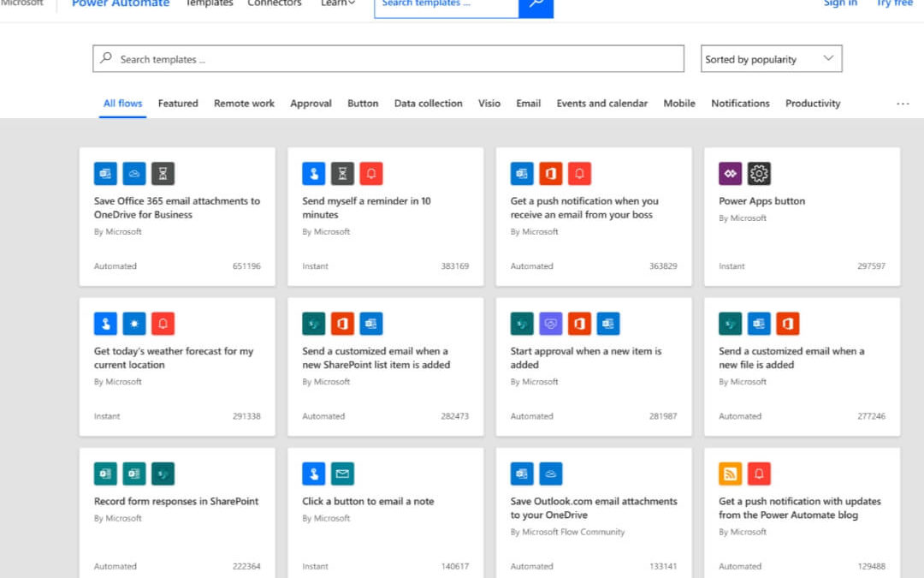Open Save Outlook.com email attachments template title
Viewport: 924px width, 578px height.
pos(594,508)
